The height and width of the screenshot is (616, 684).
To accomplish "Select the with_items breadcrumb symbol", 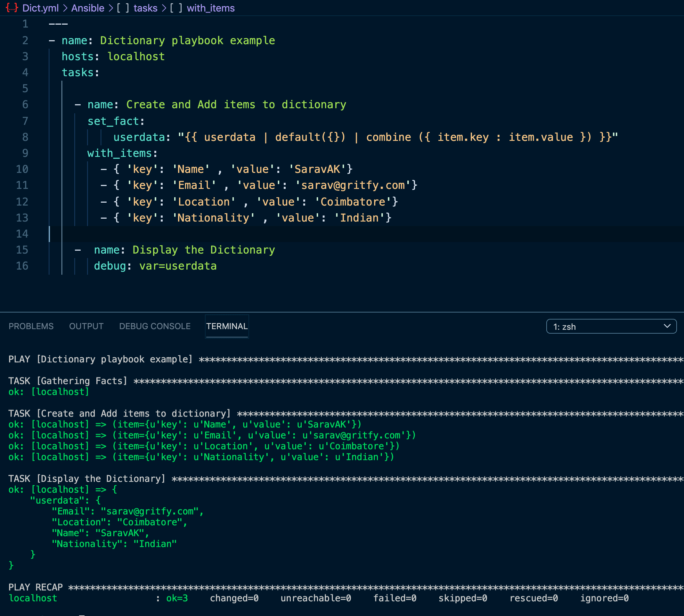I will point(211,8).
